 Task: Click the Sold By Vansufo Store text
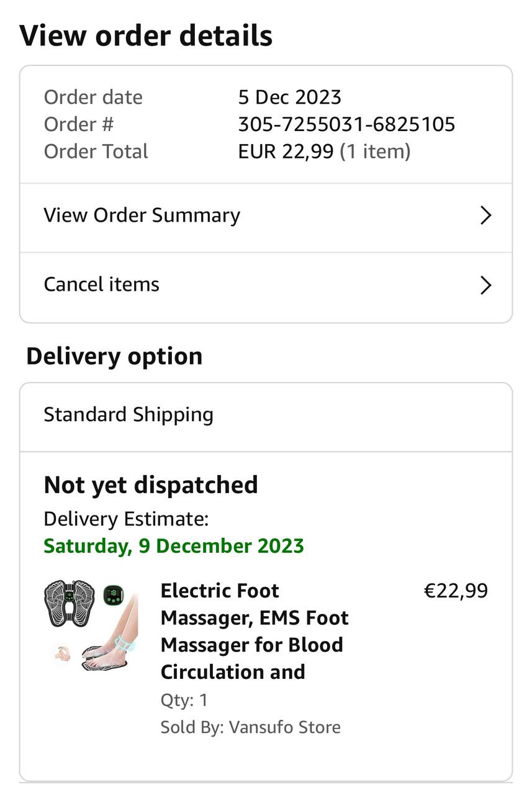click(250, 727)
